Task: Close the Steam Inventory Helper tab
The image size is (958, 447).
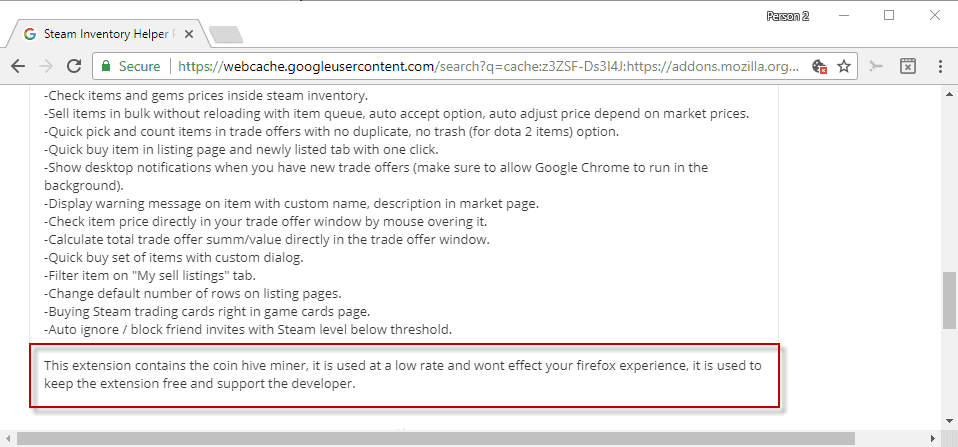Action: click(x=189, y=35)
